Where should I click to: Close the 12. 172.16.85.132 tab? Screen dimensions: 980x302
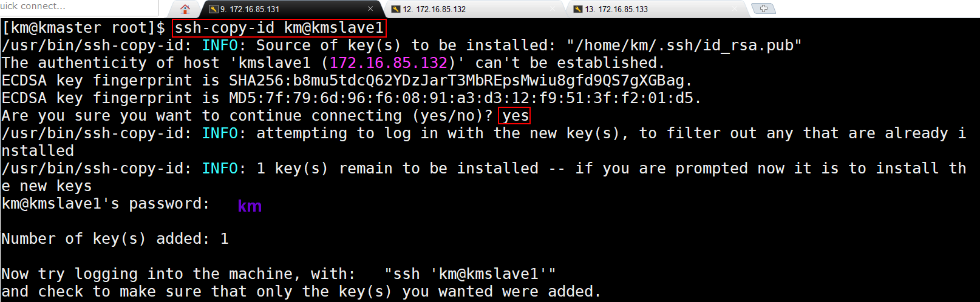pyautogui.click(x=553, y=8)
